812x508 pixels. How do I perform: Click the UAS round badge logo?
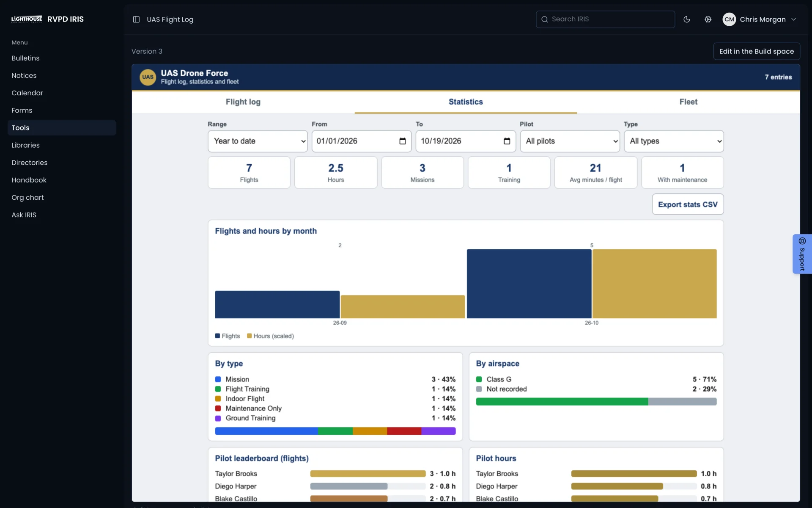[148, 77]
